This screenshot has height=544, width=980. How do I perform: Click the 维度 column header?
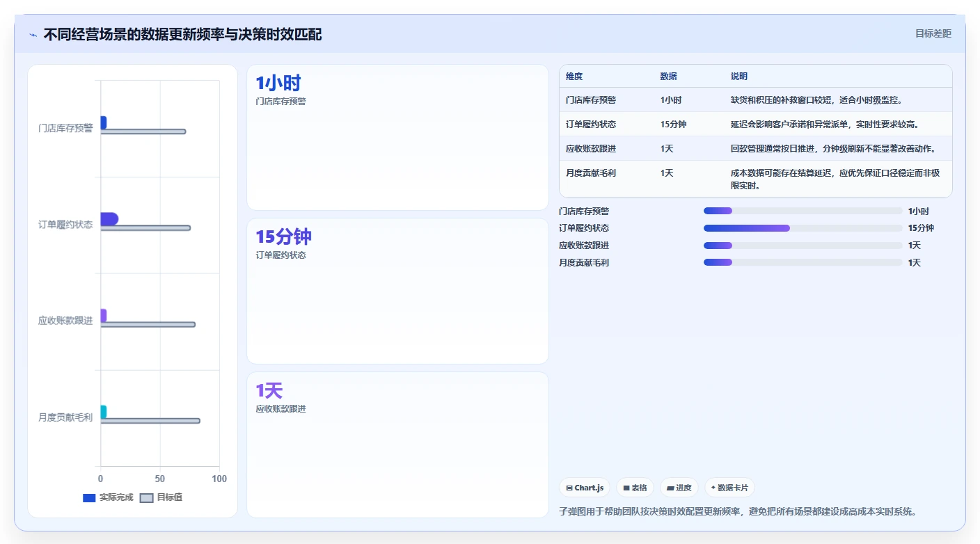click(x=574, y=77)
